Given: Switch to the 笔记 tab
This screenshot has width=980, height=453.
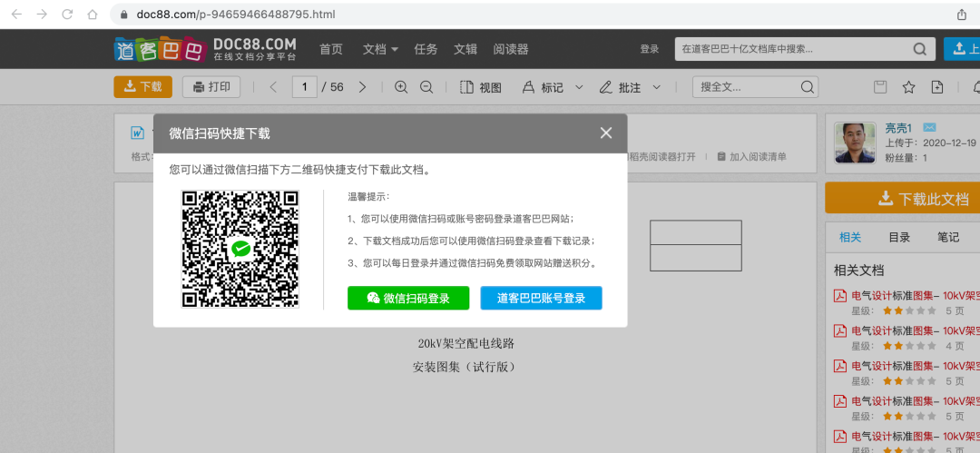Looking at the screenshot, I should click(x=948, y=237).
